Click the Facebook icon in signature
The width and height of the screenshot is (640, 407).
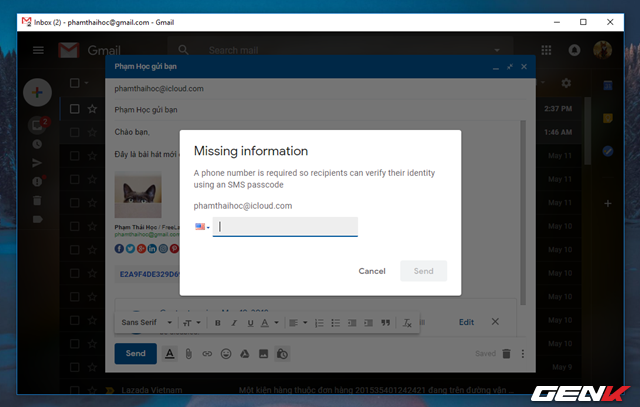pos(119,248)
